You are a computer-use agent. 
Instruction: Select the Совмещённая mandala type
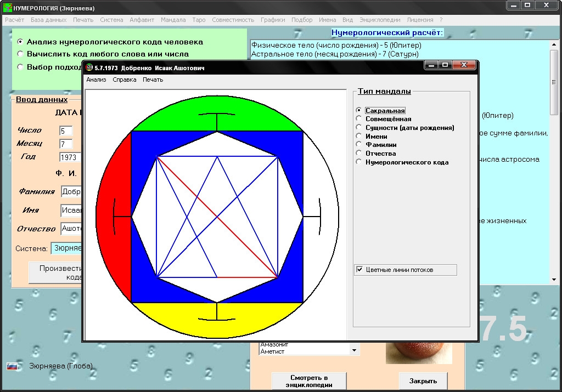(x=384, y=119)
